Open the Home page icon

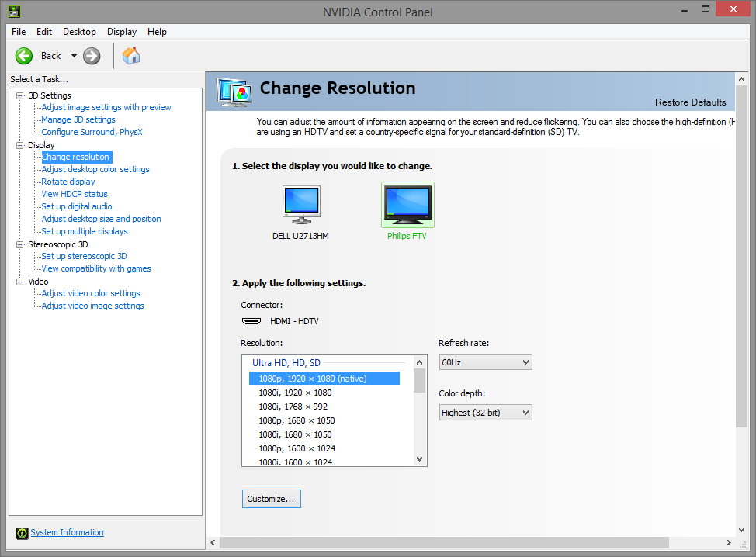tap(131, 56)
